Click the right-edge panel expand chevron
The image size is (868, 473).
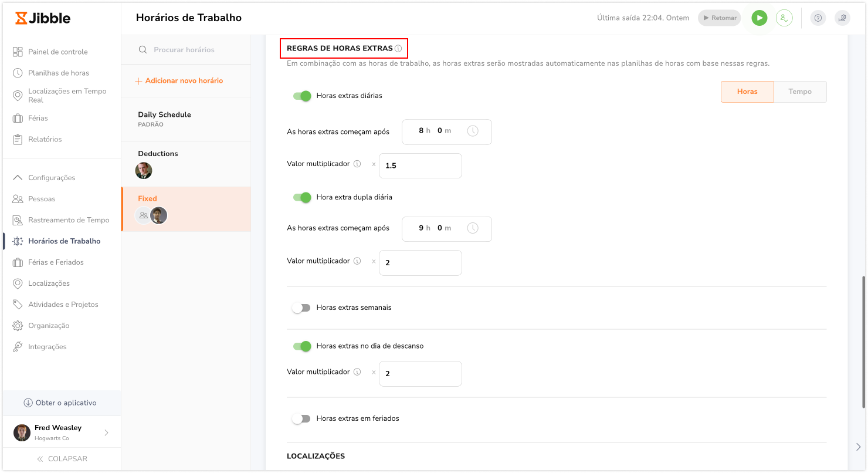[858, 447]
